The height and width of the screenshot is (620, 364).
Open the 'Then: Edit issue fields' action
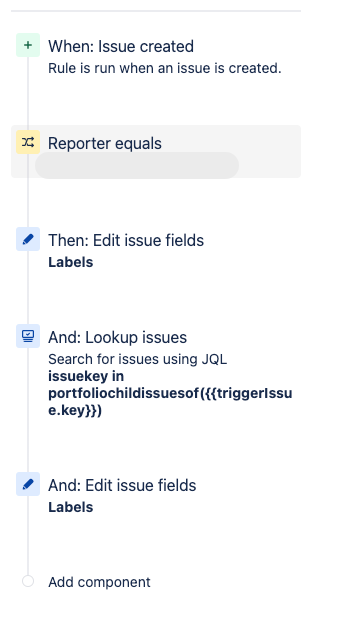point(126,240)
